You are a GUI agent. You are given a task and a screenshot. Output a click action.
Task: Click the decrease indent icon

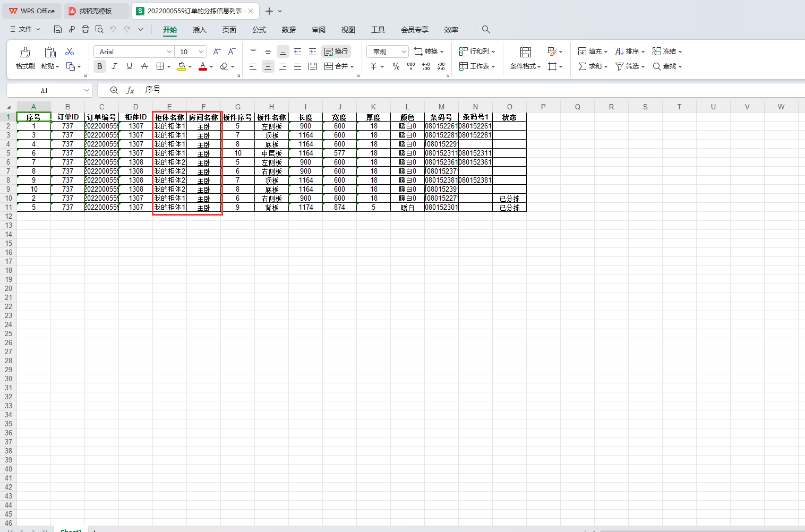click(x=298, y=52)
